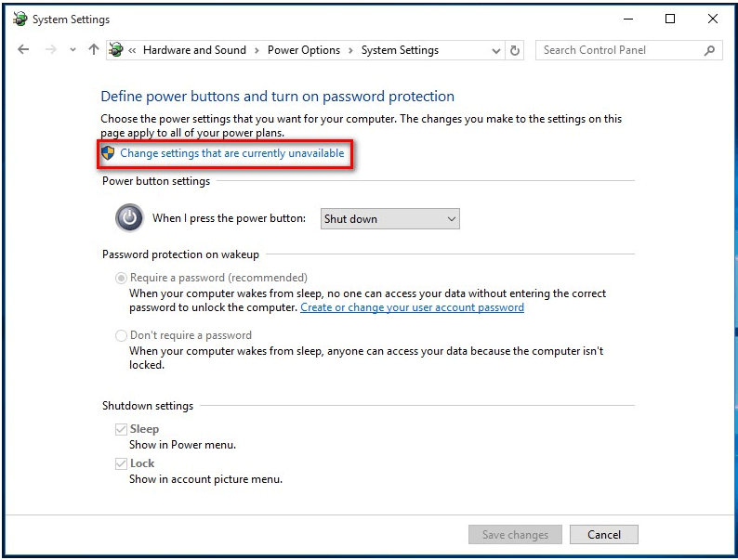
Task: Open Hardware and Sound breadcrumb
Action: 194,50
